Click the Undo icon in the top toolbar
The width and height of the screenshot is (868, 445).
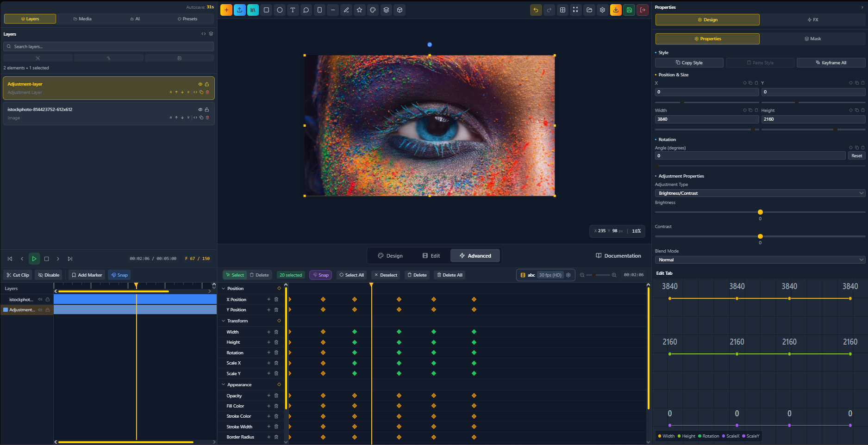[536, 10]
